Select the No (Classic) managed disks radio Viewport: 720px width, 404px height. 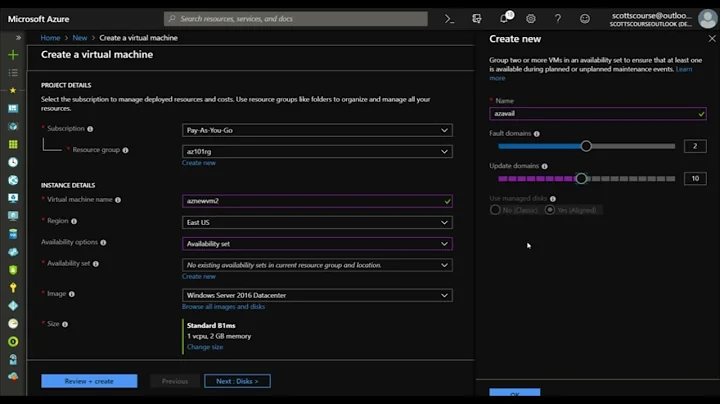(x=495, y=210)
